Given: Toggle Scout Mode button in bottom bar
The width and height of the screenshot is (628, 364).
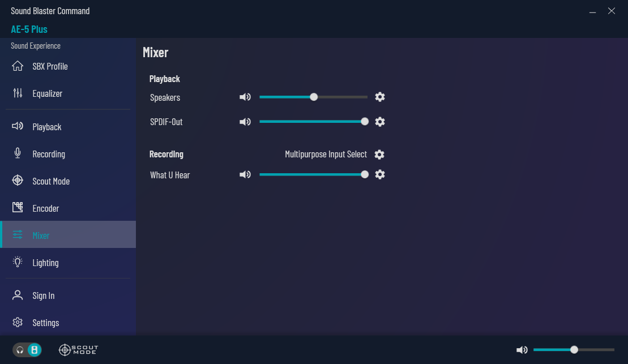Looking at the screenshot, I should (x=79, y=350).
